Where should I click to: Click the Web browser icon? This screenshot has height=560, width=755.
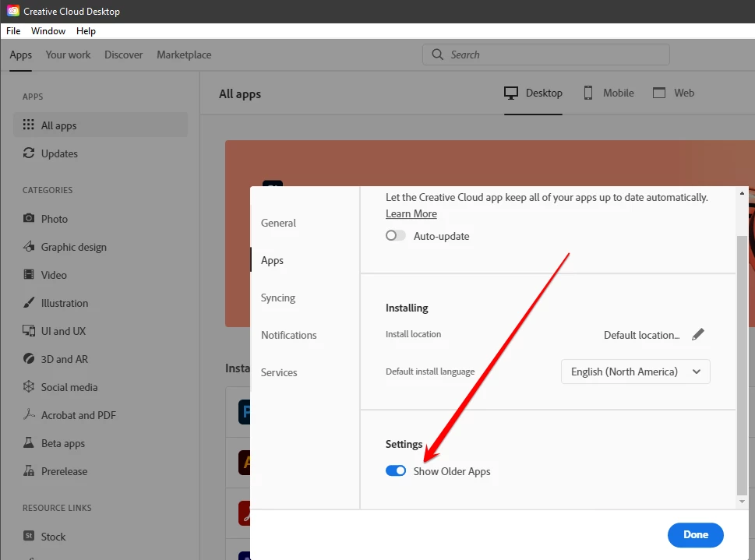pos(658,93)
